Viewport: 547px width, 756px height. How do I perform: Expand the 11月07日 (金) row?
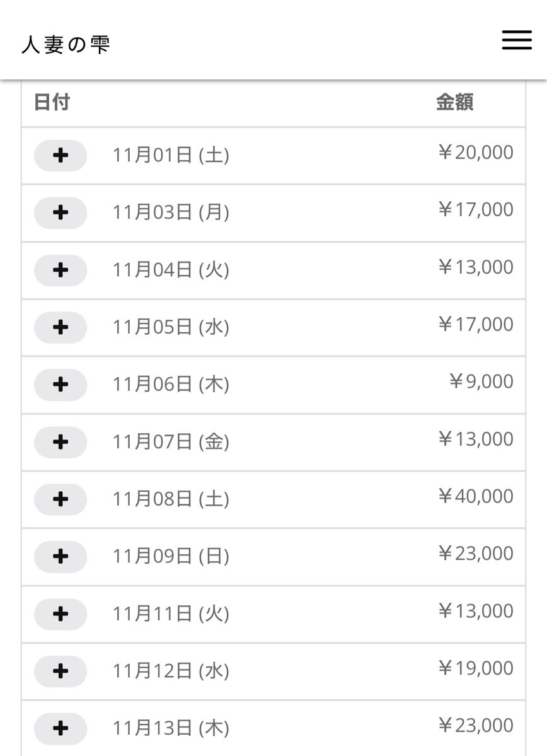click(60, 442)
